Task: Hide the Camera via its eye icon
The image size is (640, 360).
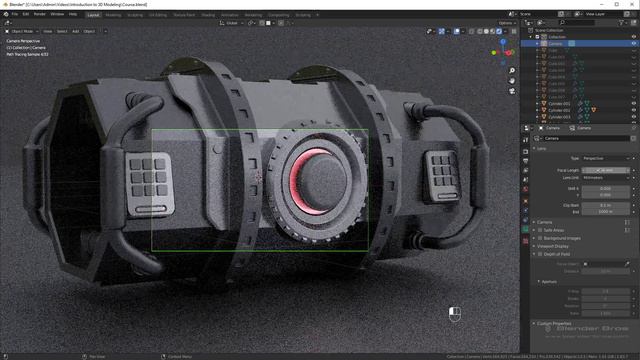Action: point(634,43)
